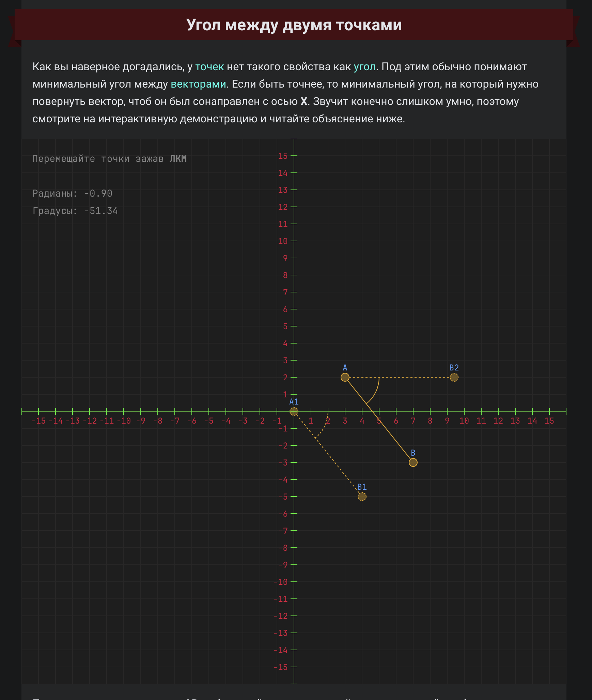Click dashed point B1 on the graph
Image resolution: width=592 pixels, height=700 pixels.
362,497
